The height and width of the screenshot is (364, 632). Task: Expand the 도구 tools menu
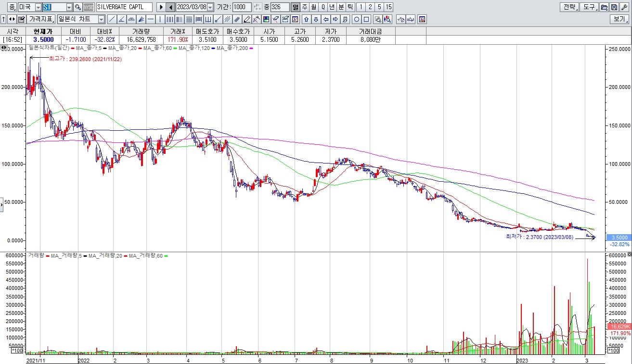pyautogui.click(x=589, y=7)
